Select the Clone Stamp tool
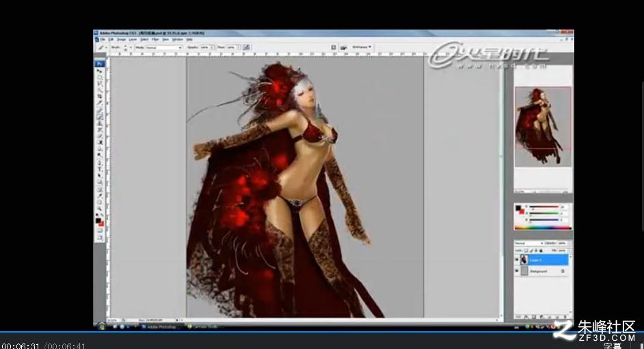644x349 pixels. tap(100, 123)
